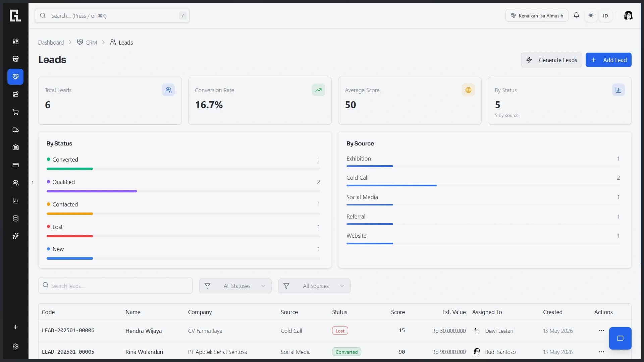
Task: Sort by Created column header
Action: click(x=553, y=312)
